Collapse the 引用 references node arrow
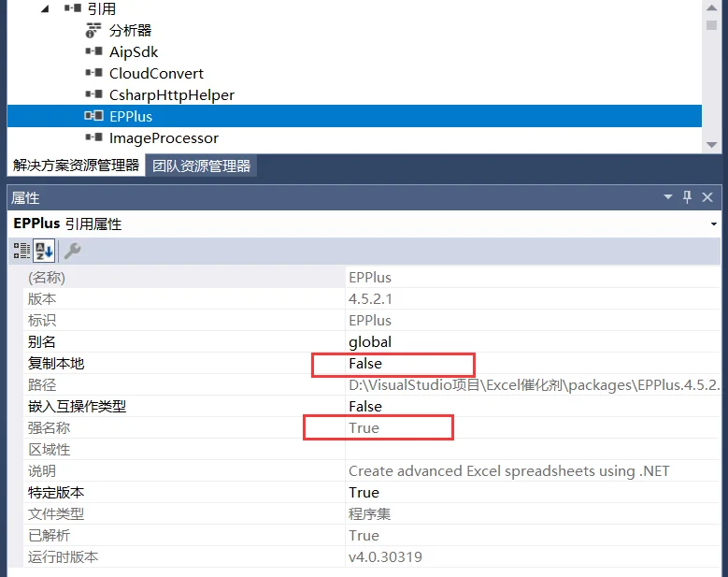 (45, 8)
